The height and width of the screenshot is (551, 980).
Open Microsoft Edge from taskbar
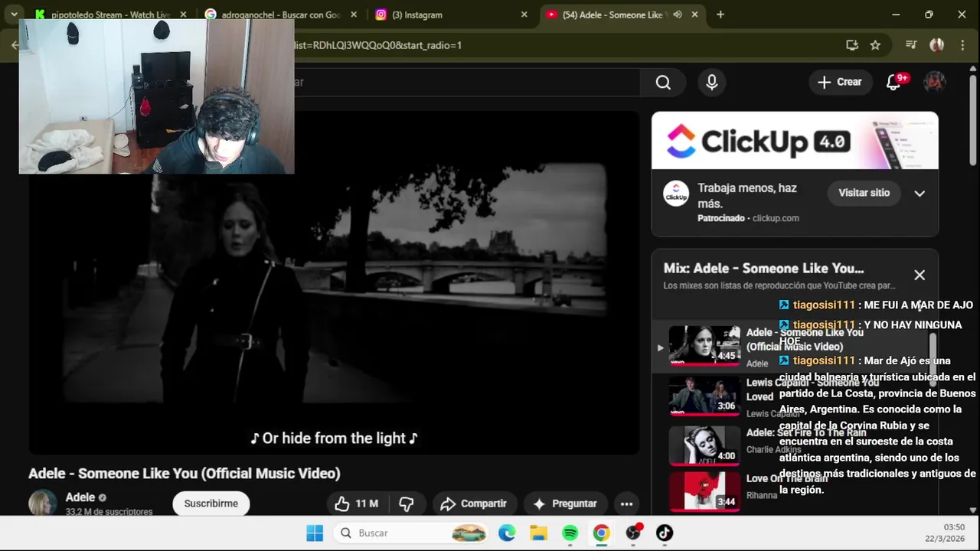(507, 533)
